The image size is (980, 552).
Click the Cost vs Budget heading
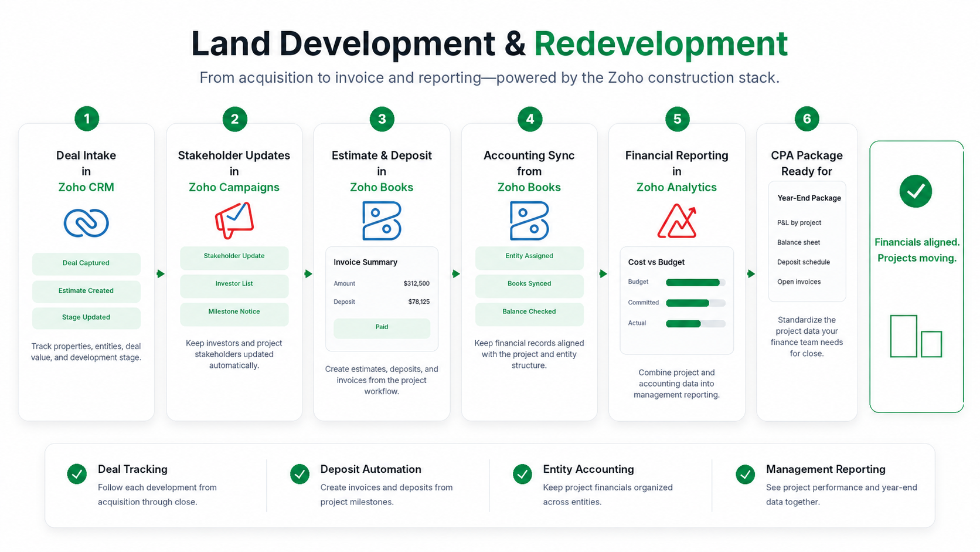656,262
